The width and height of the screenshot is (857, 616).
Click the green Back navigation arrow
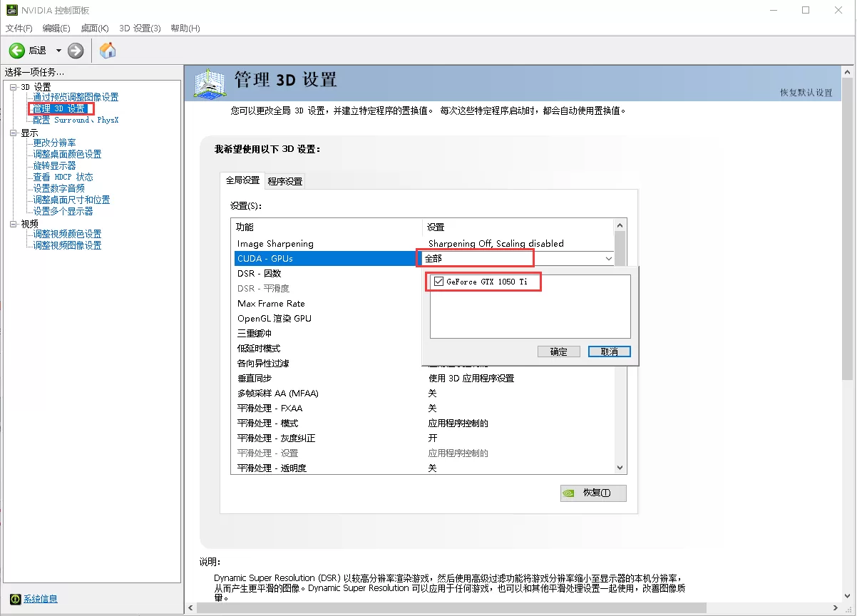click(17, 50)
